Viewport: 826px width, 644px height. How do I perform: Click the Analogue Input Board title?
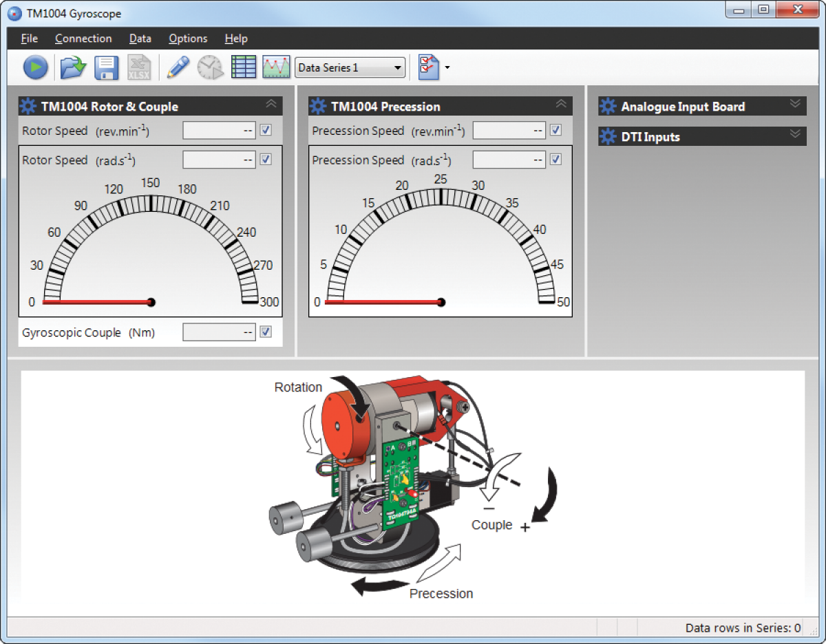click(683, 107)
